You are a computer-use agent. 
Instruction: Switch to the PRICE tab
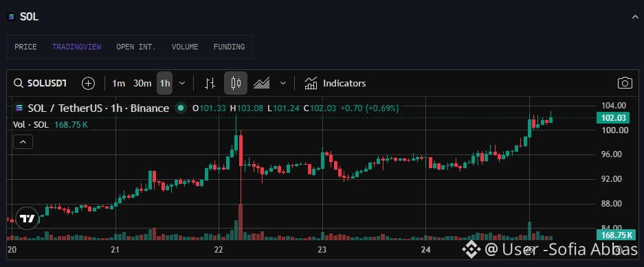[x=25, y=47]
